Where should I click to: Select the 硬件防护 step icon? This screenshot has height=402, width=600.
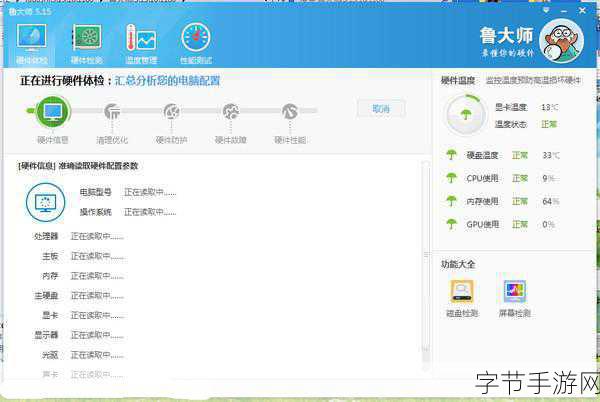pos(171,111)
